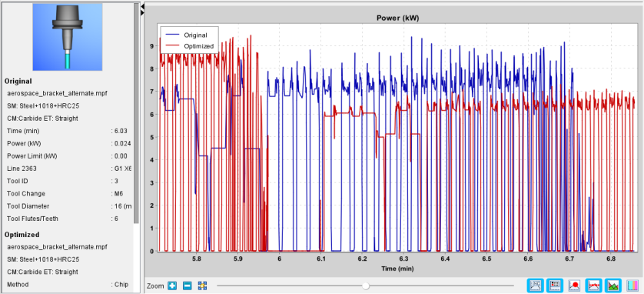This screenshot has height=294, width=644.
Task: Click the colored bars chart icon
Action: coord(632,285)
